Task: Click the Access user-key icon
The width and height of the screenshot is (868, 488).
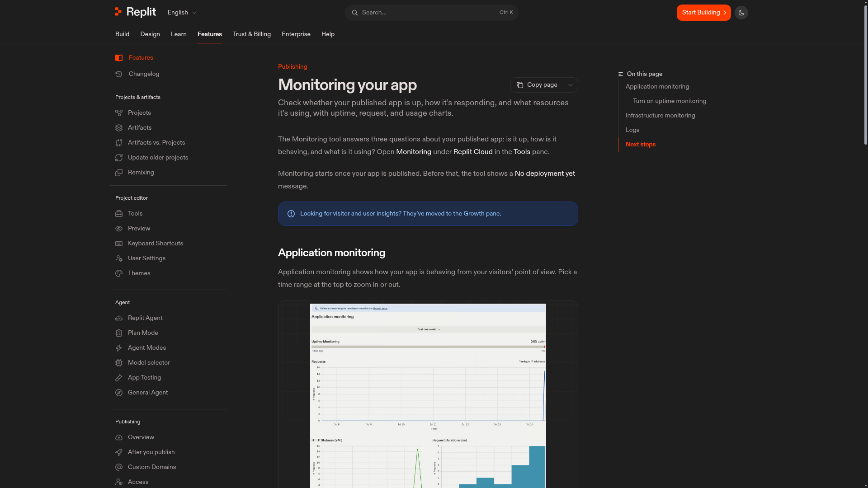Action: point(119,482)
